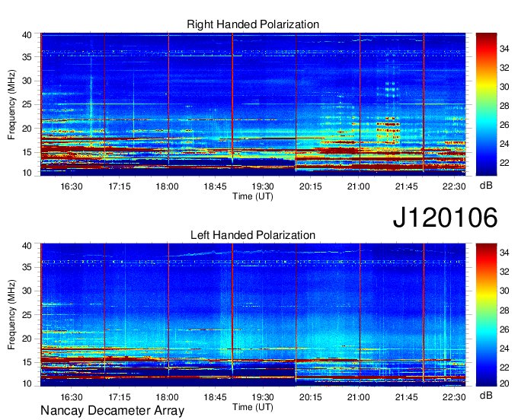The height and width of the screenshot is (420, 518).
Task: Click the top plot's 'Time (UT)' axis label
Action: click(x=253, y=196)
